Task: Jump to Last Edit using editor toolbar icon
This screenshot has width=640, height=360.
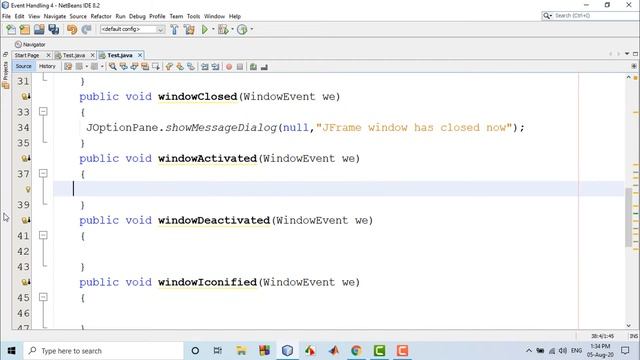Action: 68,67
